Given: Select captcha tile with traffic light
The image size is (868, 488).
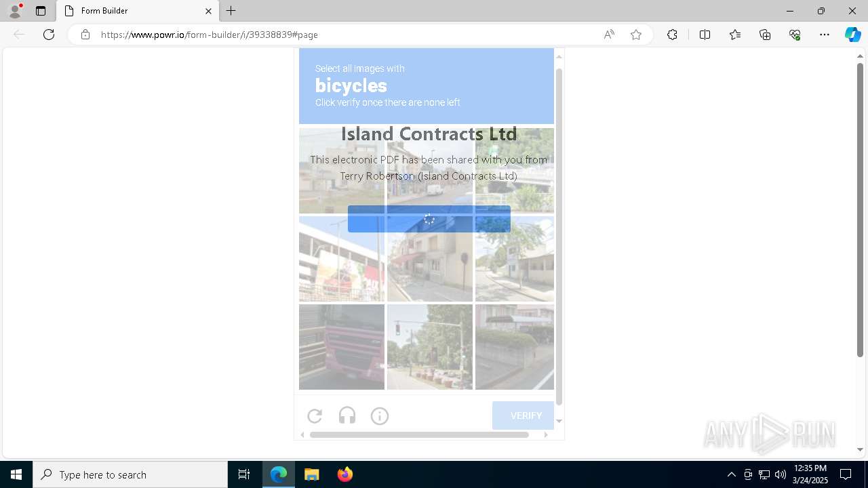Looking at the screenshot, I should pyautogui.click(x=430, y=347).
